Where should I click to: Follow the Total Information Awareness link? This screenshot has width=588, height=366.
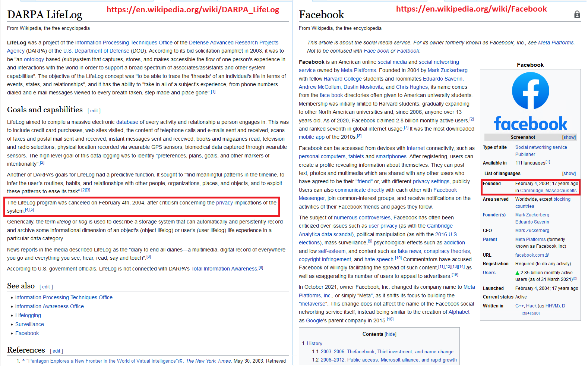click(224, 269)
